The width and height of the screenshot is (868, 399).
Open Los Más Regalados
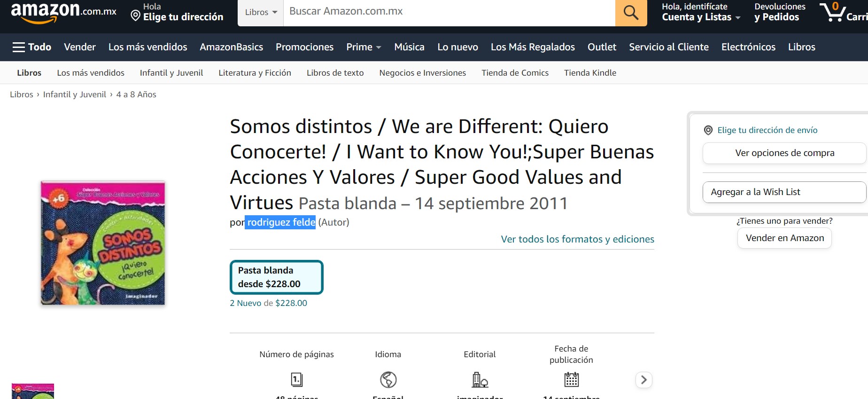point(533,47)
